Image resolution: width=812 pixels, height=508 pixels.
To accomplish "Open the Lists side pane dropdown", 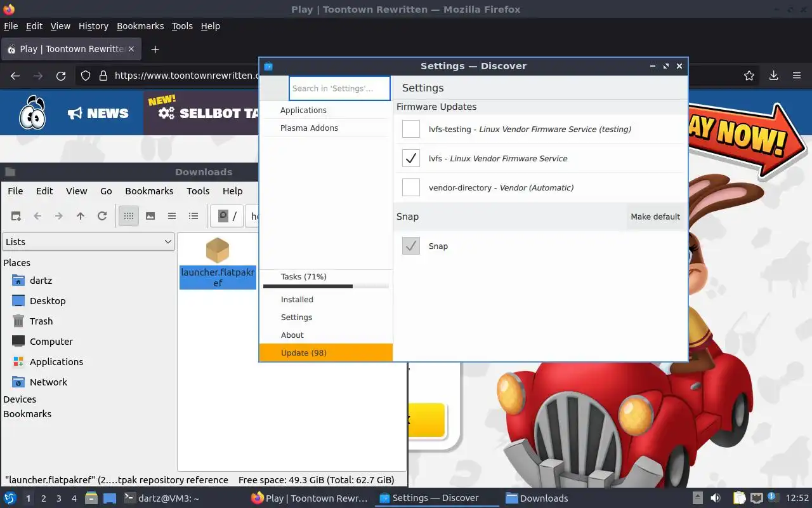I will pos(89,241).
